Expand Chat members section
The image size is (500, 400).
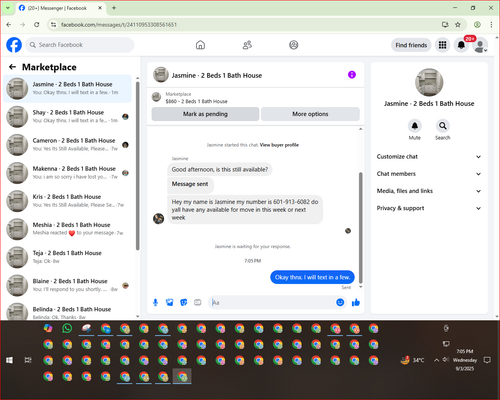[x=429, y=174]
